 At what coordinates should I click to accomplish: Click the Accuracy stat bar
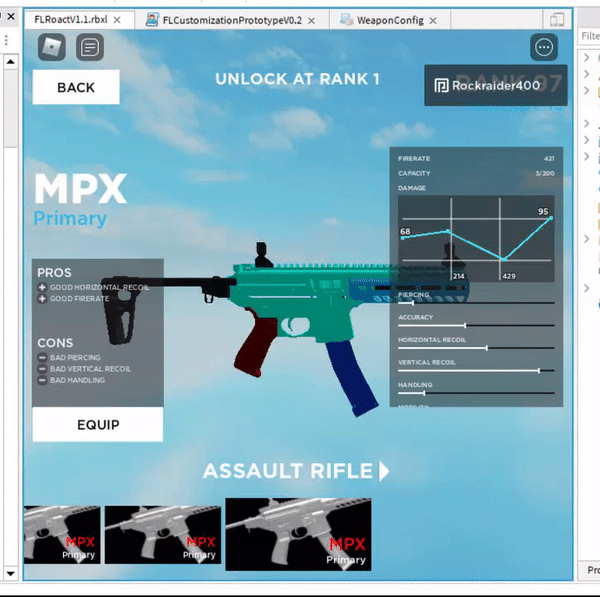pos(476,325)
